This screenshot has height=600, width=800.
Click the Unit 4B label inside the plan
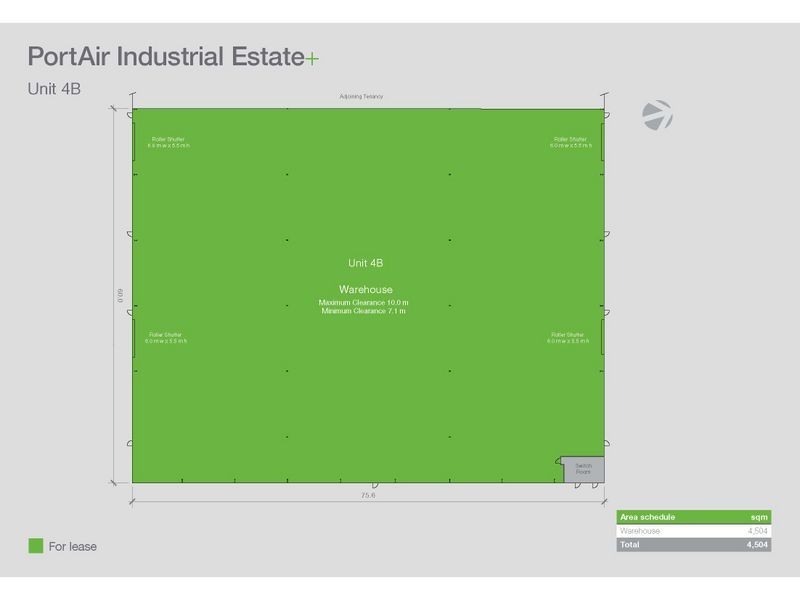pos(365,262)
